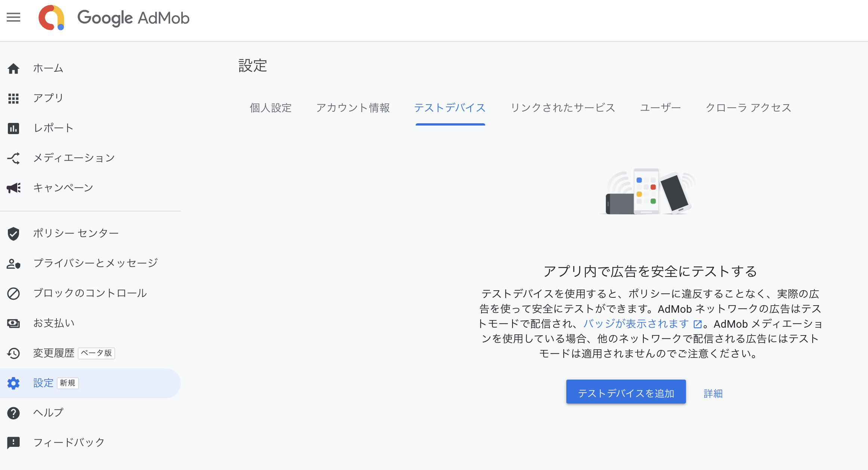This screenshot has height=470, width=868.
Task: Click the campaign megaphone icon
Action: point(13,188)
